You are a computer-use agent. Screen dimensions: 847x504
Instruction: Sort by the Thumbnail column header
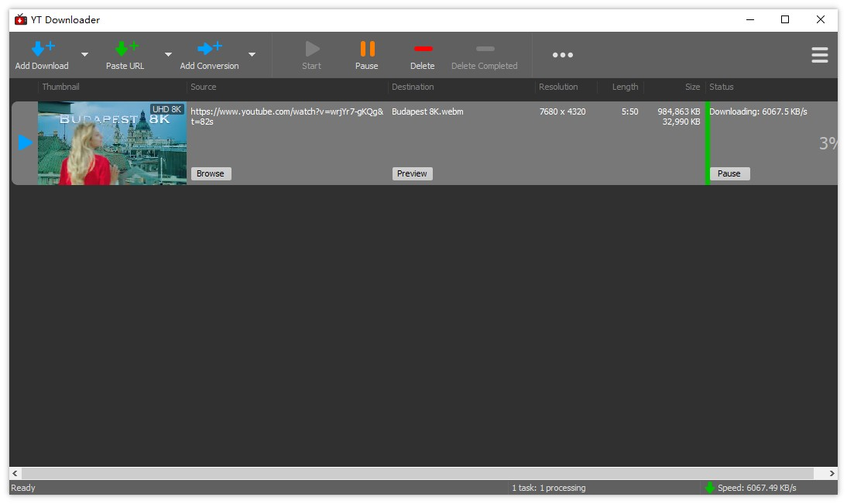[60, 87]
